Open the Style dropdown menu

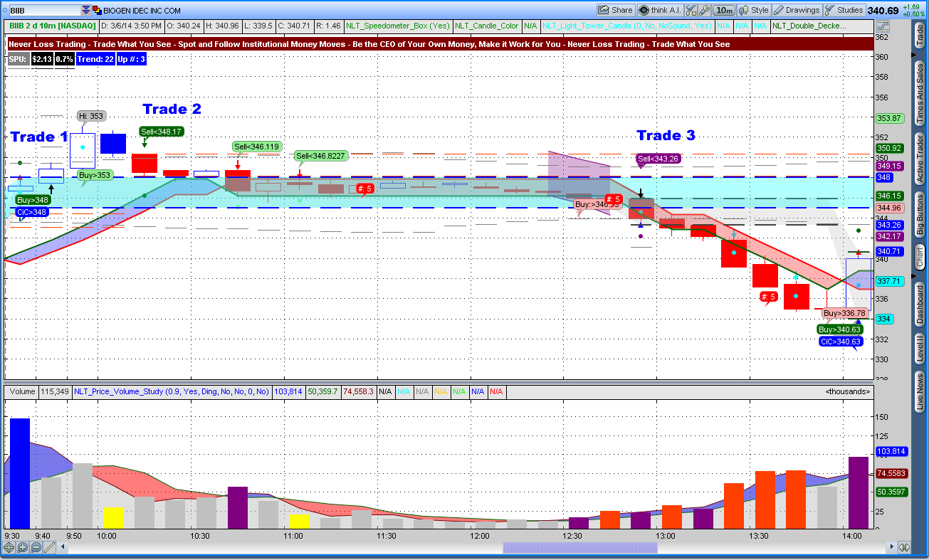[754, 10]
